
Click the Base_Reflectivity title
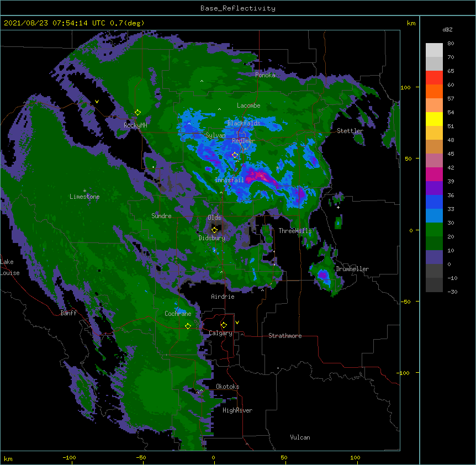238,8
